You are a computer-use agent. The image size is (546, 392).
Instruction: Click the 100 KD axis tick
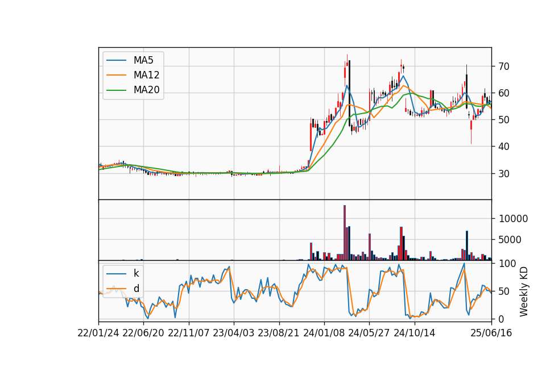[x=507, y=264]
